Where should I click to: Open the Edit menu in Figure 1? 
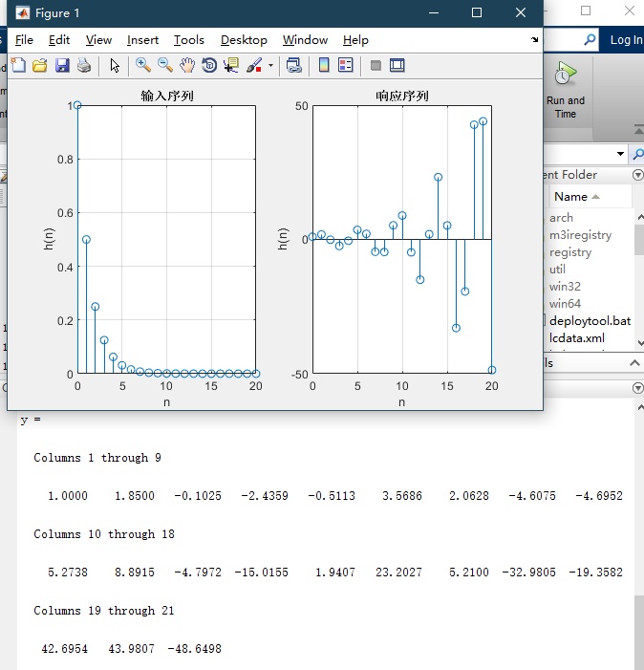point(59,40)
